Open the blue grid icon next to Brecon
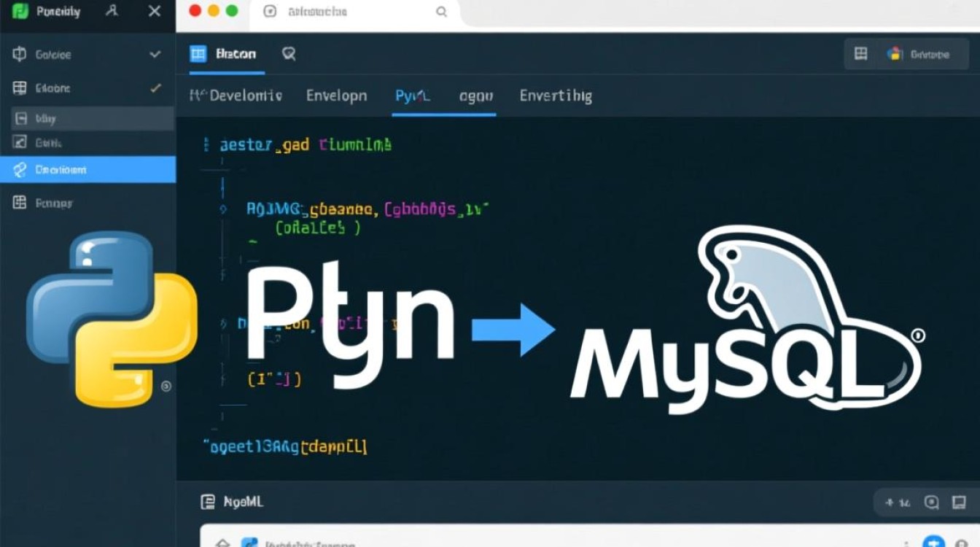The width and height of the screenshot is (980, 547). point(197,53)
